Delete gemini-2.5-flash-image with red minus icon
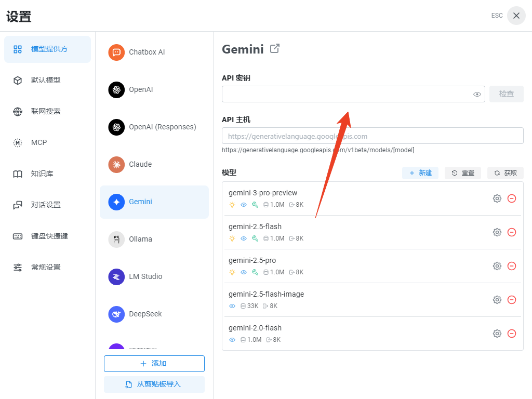The image size is (532, 399). [x=512, y=300]
